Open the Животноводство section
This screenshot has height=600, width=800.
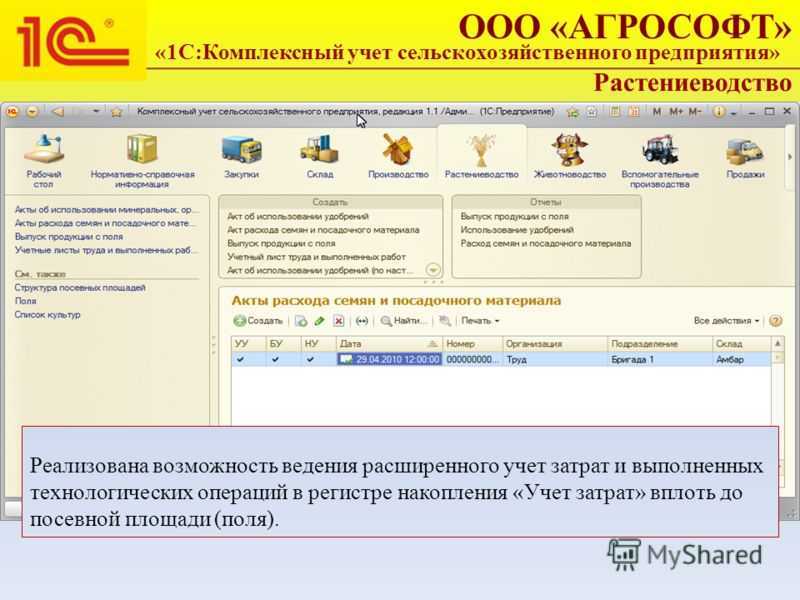click(570, 156)
